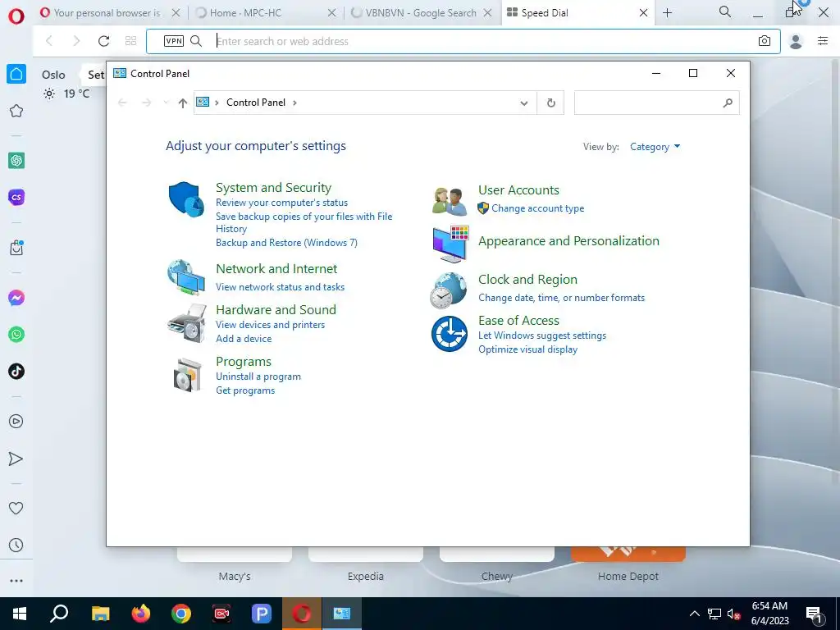Open Programs disc box icon
Viewport: 840px width, 630px height.
(x=188, y=375)
